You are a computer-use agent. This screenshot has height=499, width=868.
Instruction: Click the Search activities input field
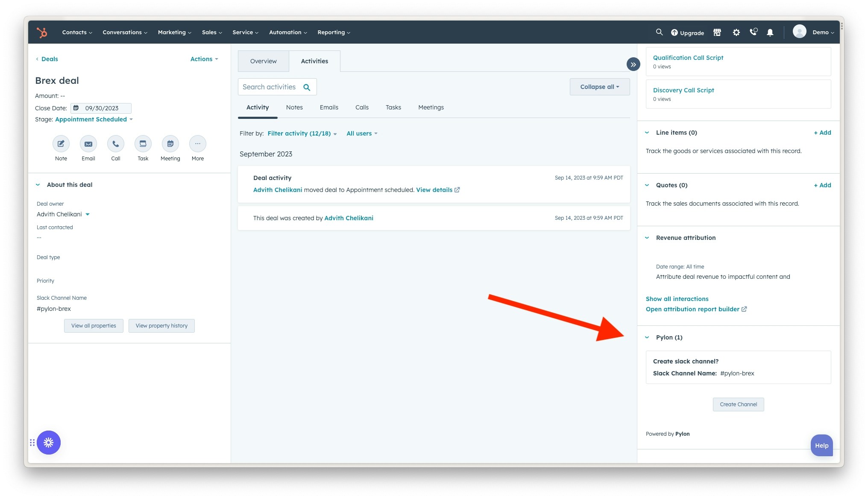coord(270,87)
